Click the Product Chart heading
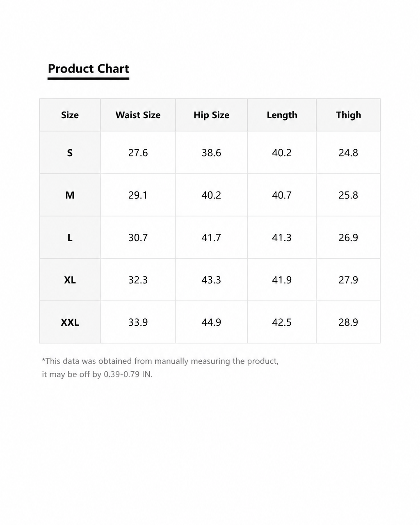This screenshot has height=525, width=420. tap(88, 69)
